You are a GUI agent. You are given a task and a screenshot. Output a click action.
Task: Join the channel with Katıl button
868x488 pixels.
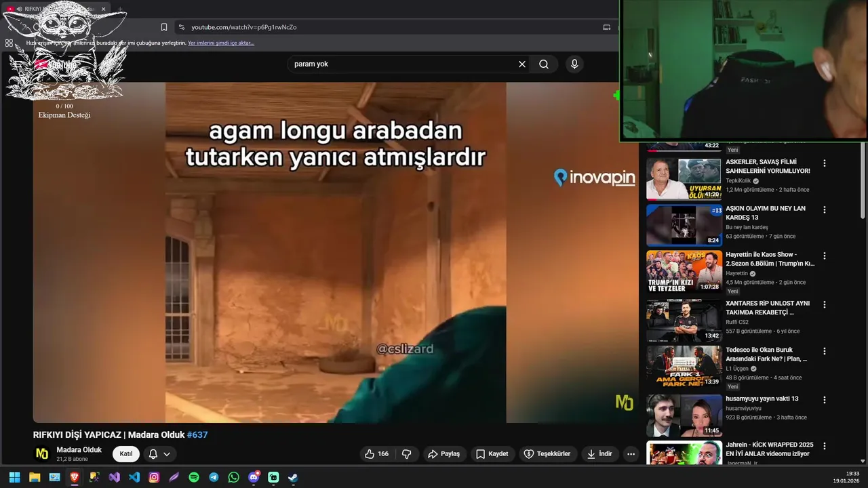click(126, 454)
